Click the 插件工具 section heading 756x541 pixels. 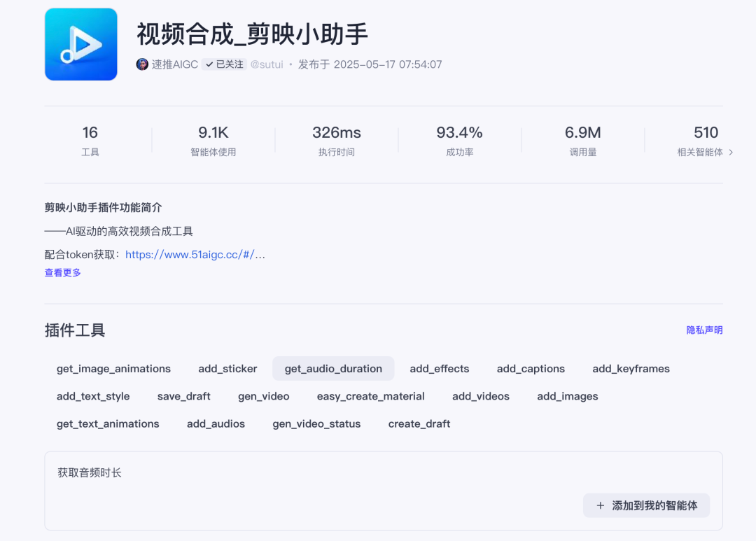tap(75, 330)
